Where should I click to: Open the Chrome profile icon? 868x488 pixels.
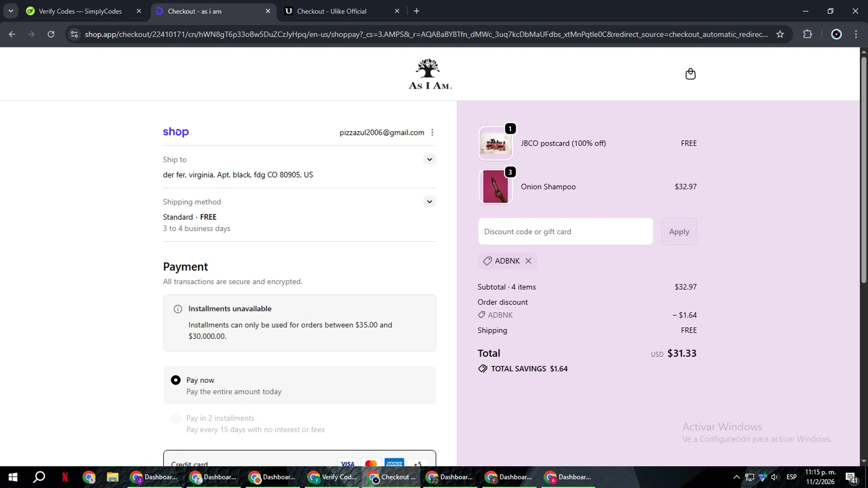tap(836, 34)
